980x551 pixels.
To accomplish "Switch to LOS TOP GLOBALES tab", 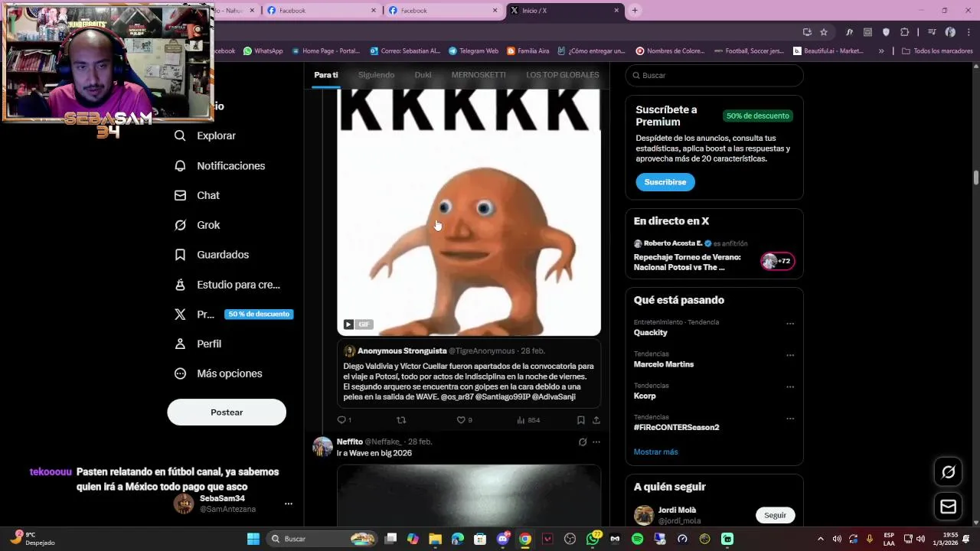I will pyautogui.click(x=563, y=75).
